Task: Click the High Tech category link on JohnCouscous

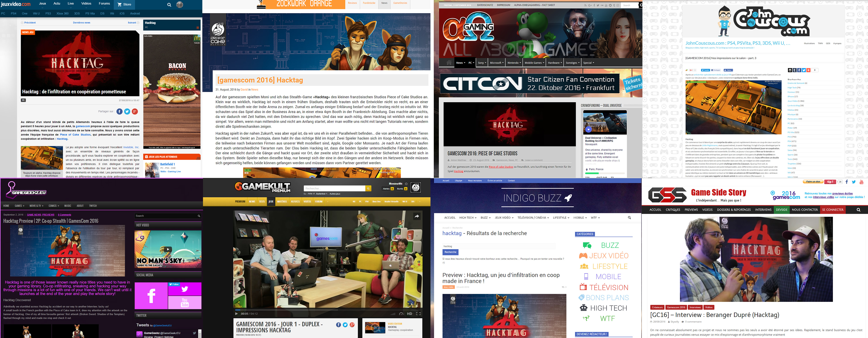Action: pos(792,88)
